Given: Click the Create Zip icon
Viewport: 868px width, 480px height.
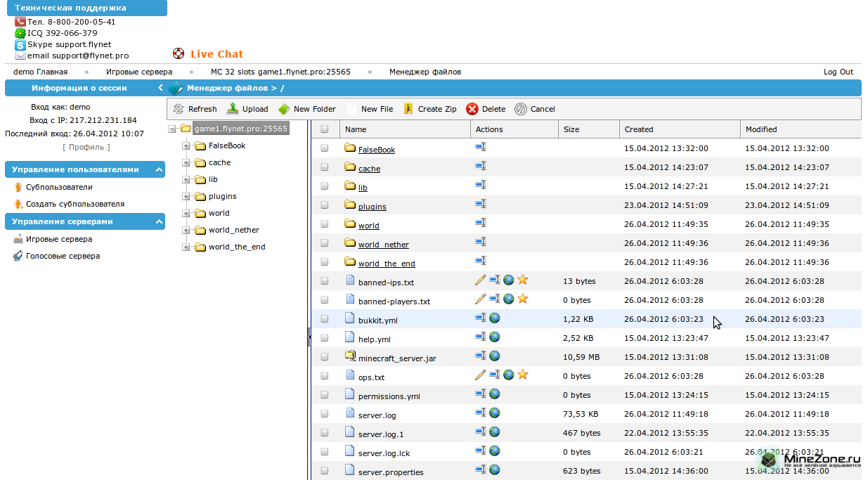Looking at the screenshot, I should (x=408, y=109).
